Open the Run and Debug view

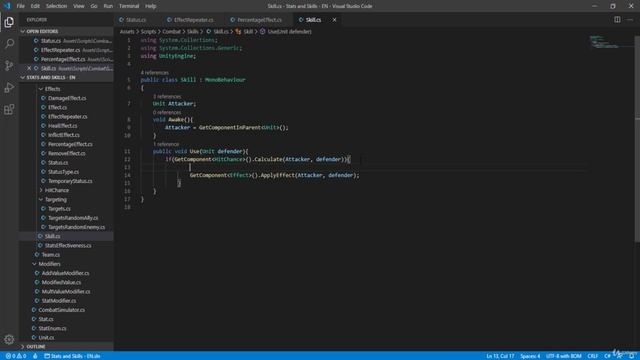pos(9,87)
